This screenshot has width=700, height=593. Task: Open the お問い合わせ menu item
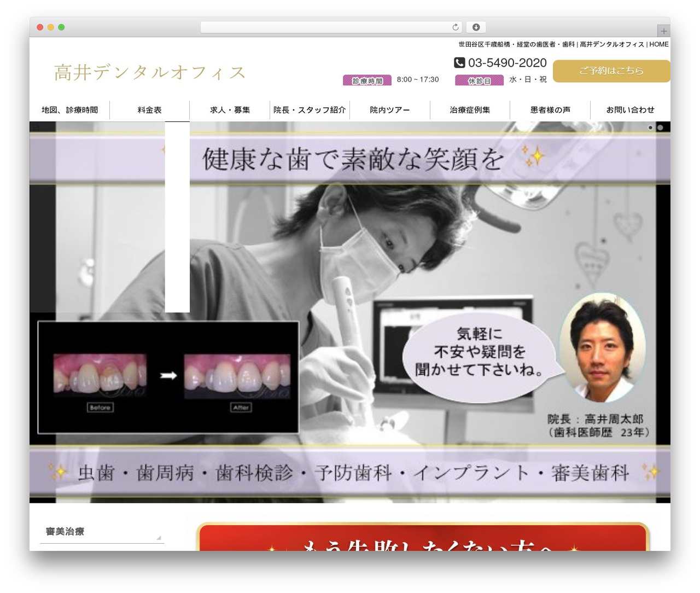(630, 110)
